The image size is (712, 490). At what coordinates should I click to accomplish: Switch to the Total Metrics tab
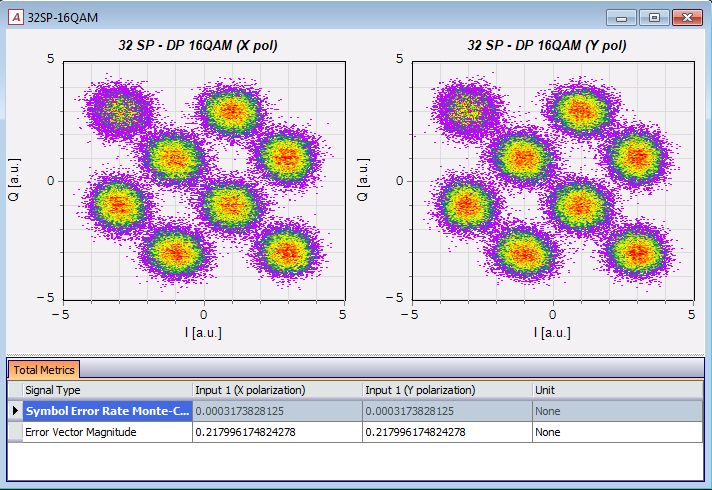click(x=44, y=370)
